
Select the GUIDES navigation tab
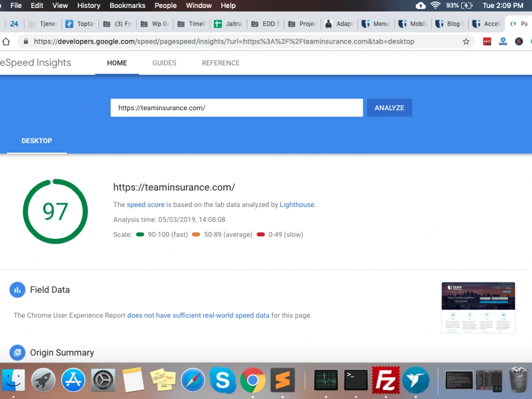point(164,63)
